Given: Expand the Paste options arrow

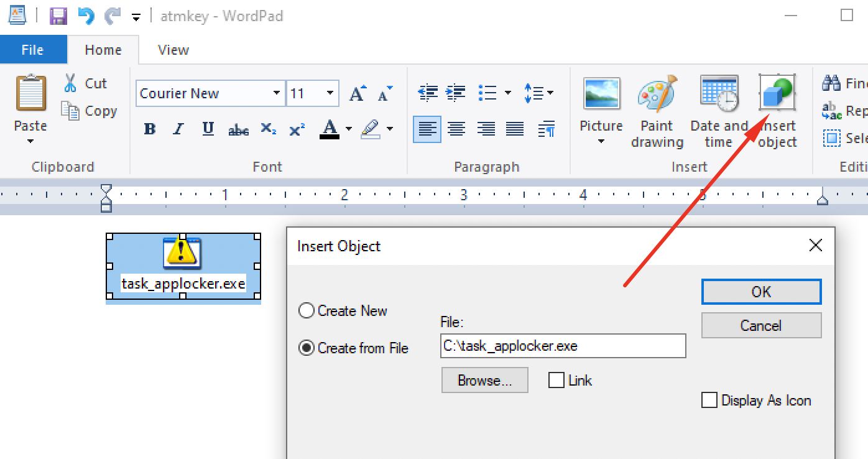Looking at the screenshot, I should 30,142.
